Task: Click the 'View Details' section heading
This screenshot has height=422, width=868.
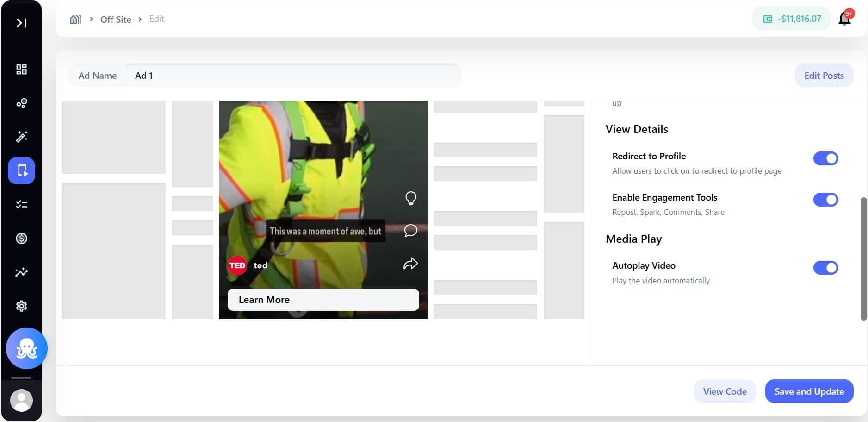Action: [637, 129]
